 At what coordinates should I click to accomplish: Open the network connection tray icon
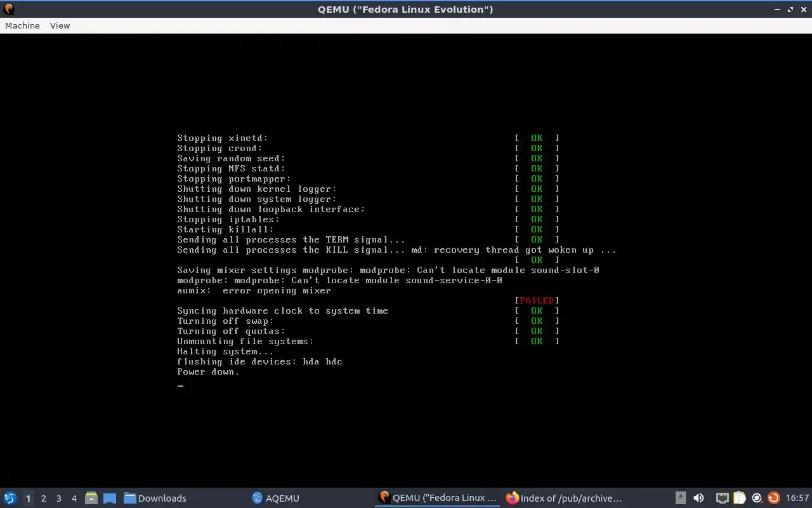(722, 498)
